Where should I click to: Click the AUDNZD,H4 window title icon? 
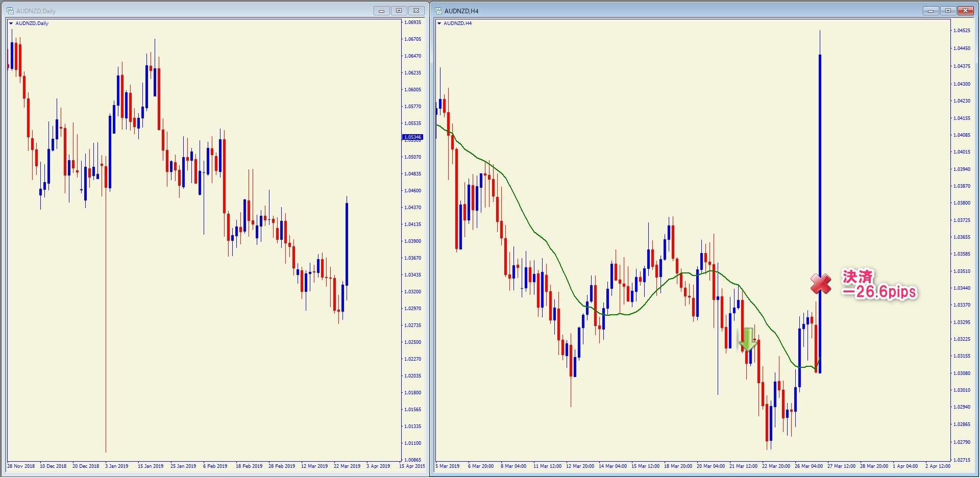(x=438, y=11)
